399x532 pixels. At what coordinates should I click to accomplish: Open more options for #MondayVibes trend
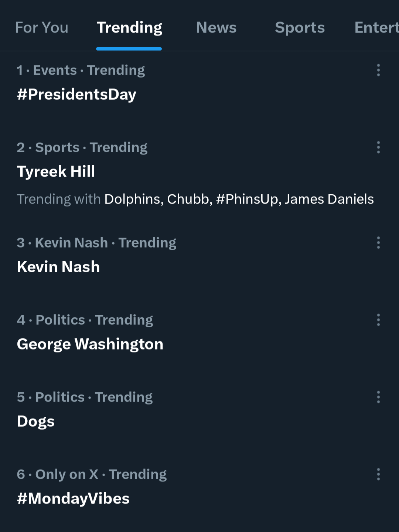(378, 474)
